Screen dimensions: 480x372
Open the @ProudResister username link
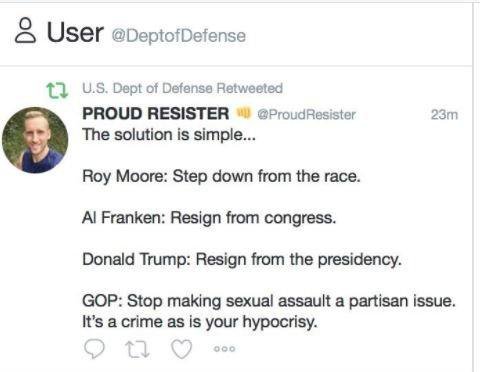[x=306, y=114]
